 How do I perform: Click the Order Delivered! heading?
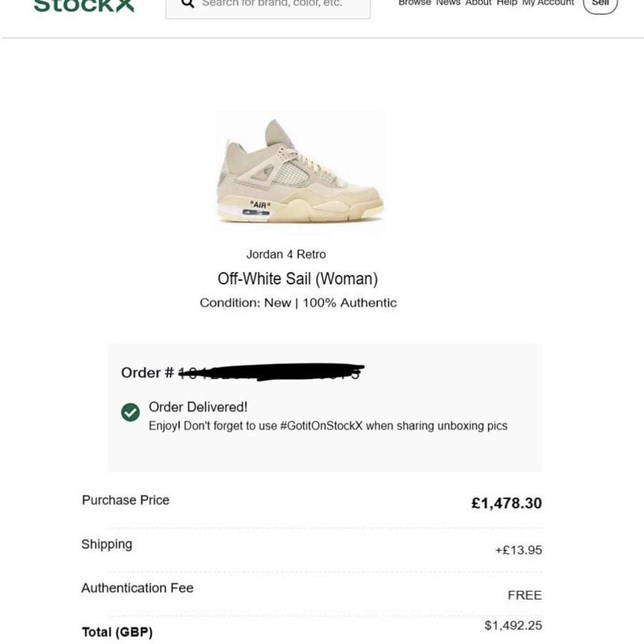[x=198, y=407]
